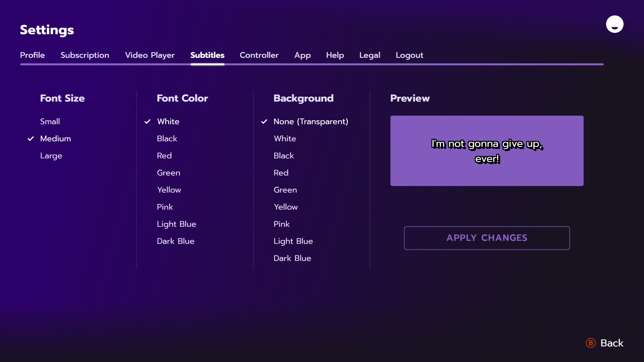Go to the Subscription tab
The image size is (644, 362).
coord(85,55)
